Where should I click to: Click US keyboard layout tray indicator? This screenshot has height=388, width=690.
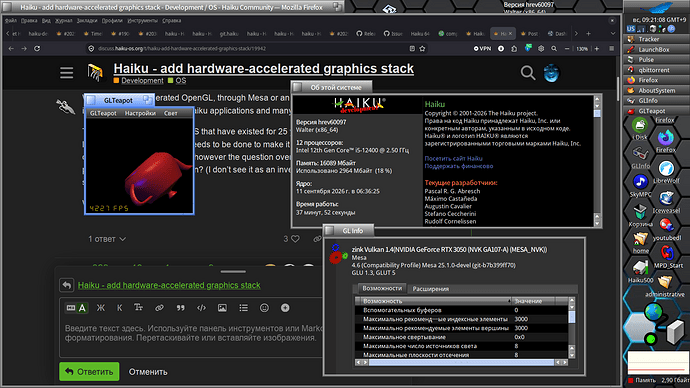pyautogui.click(x=631, y=29)
